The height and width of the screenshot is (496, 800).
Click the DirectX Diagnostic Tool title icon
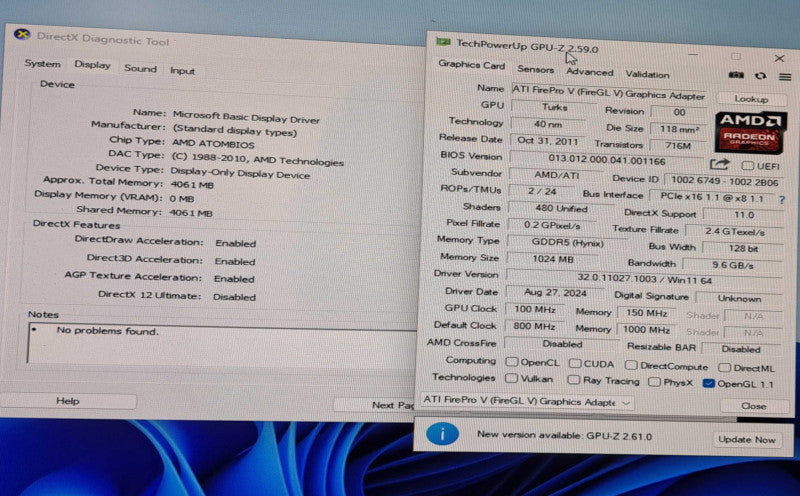pyautogui.click(x=22, y=34)
